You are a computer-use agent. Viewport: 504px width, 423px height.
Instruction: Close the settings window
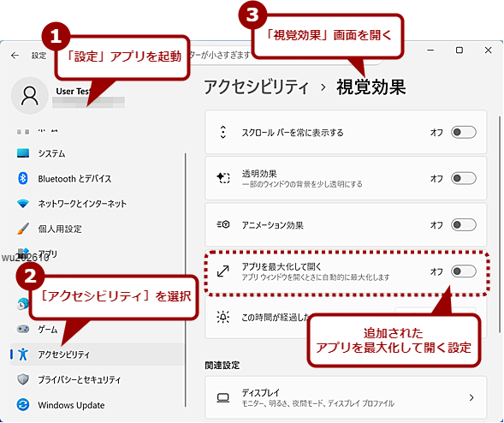488,51
